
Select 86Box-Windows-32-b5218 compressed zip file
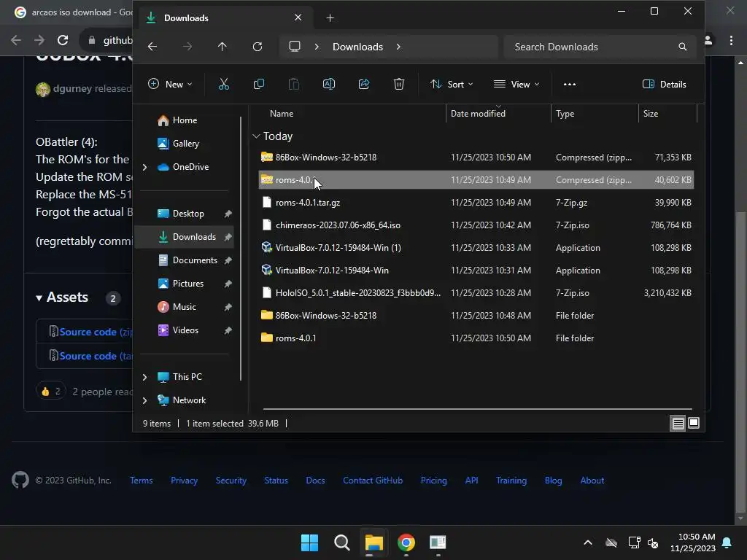[476, 157]
